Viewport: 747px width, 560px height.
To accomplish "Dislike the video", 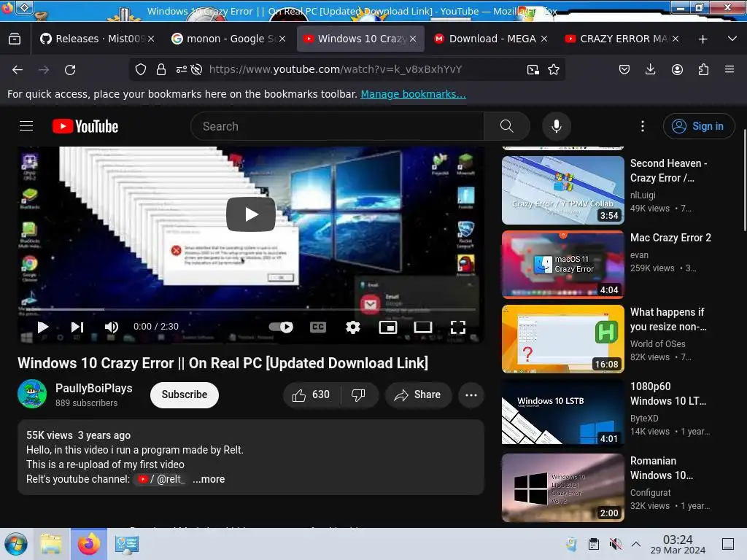I will point(359,394).
